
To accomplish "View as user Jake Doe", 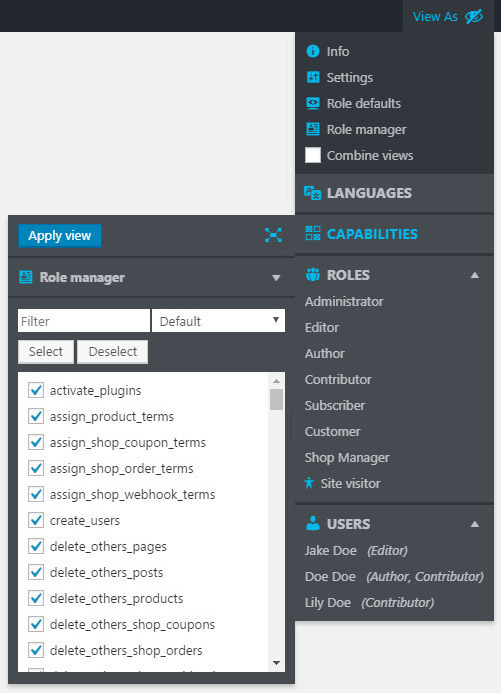I will (356, 551).
